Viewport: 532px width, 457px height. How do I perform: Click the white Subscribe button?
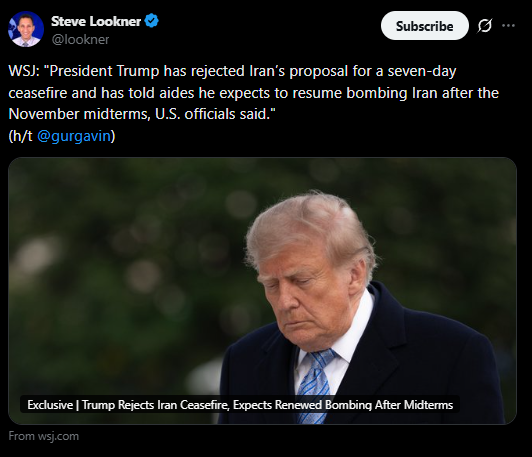(425, 26)
